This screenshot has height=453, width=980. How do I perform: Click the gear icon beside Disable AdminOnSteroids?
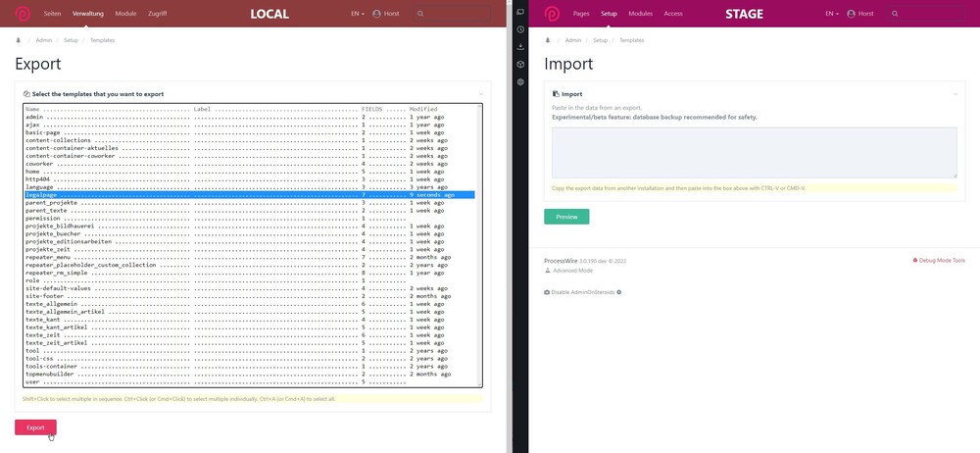pos(619,292)
